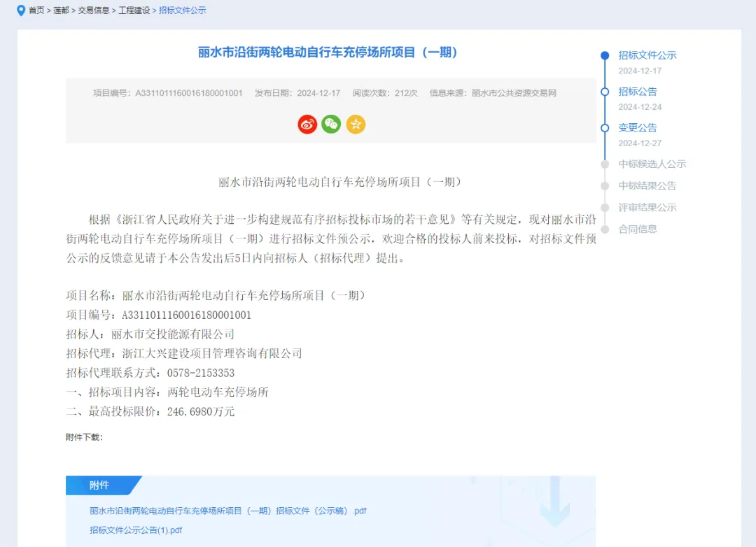This screenshot has width=756, height=547.
Task: Click 招标项目内容：两轮电动车充停场所 line
Action: (x=167, y=392)
